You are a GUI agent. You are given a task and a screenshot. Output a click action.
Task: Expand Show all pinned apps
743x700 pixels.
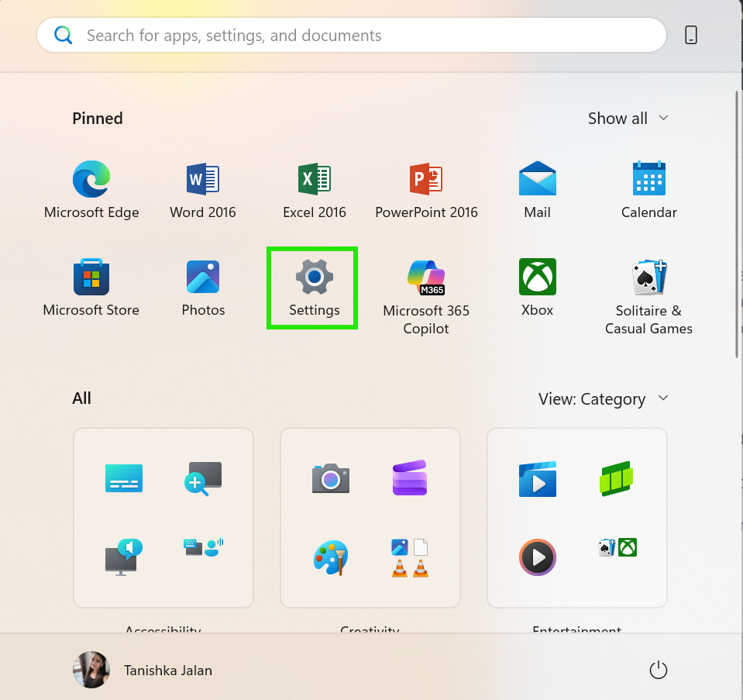628,118
